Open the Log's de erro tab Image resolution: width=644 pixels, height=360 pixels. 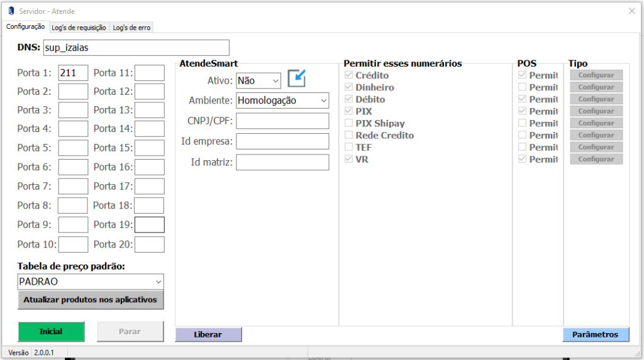tap(131, 28)
